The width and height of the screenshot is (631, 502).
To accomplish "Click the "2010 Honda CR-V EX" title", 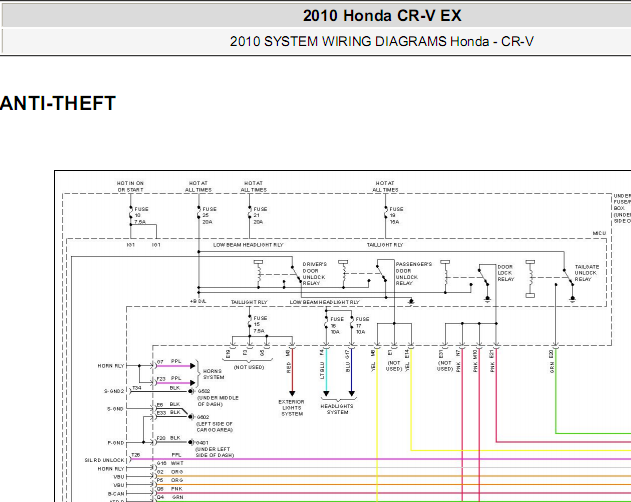I will (382, 16).
